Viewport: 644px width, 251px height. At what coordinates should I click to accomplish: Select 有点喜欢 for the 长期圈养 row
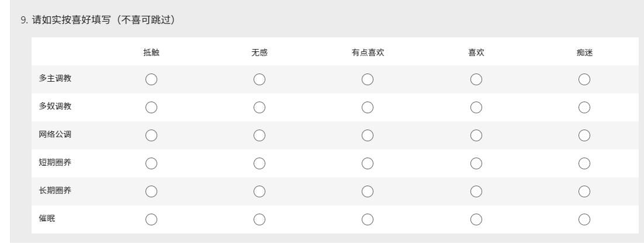[x=368, y=191]
